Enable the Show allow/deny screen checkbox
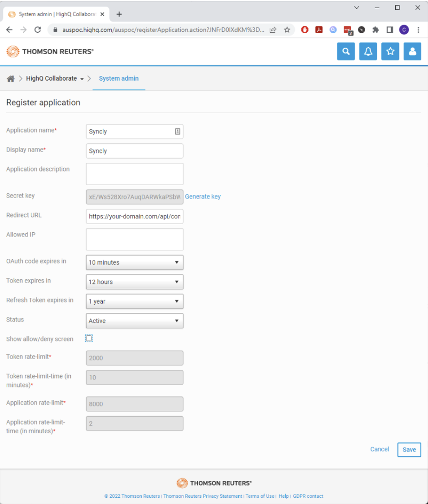Image resolution: width=428 pixels, height=504 pixels. (89, 338)
